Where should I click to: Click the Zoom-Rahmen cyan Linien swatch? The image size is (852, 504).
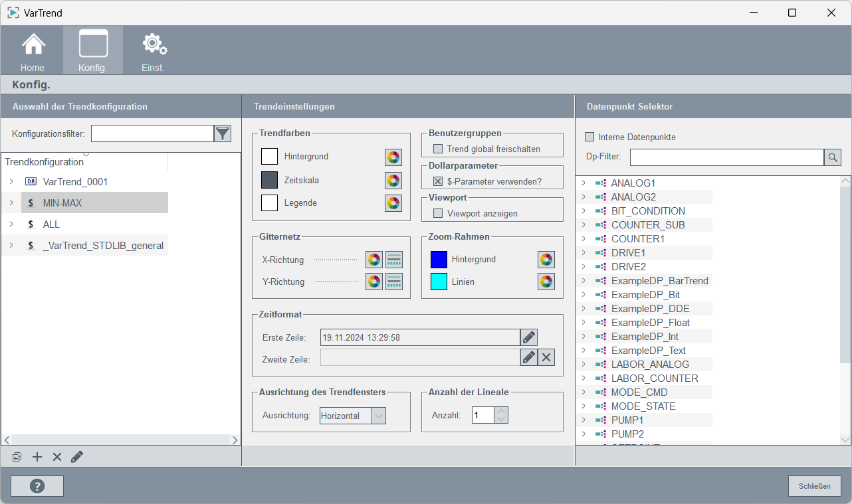pyautogui.click(x=439, y=282)
